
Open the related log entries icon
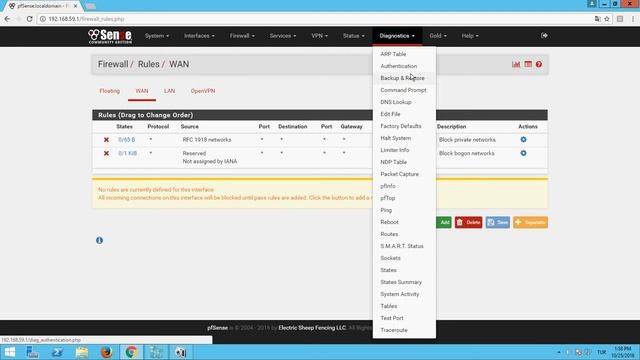(x=528, y=64)
